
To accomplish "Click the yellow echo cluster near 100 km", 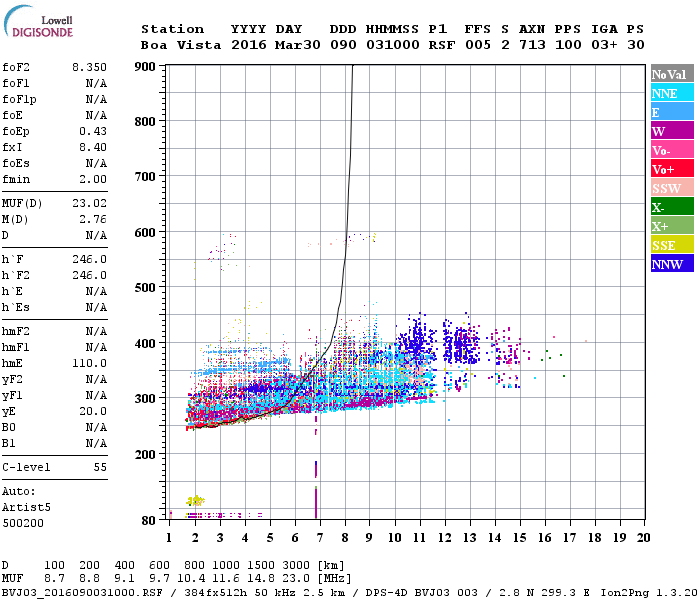I will (196, 500).
